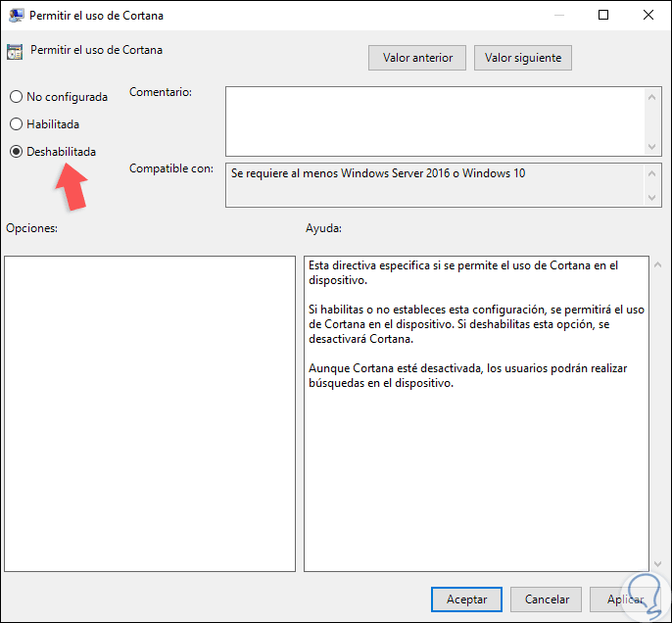Viewport: 672px width, 623px height.
Task: Click the Compatible con scroll-down arrow
Action: (651, 198)
